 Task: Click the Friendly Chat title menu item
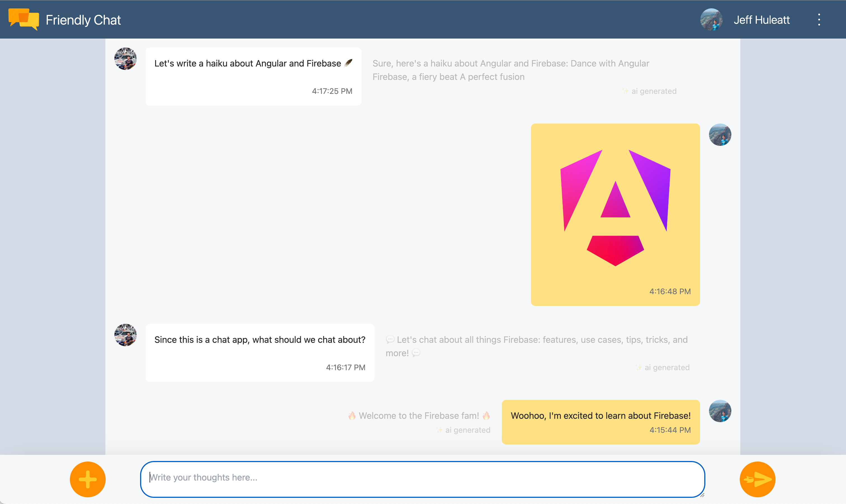pos(84,19)
